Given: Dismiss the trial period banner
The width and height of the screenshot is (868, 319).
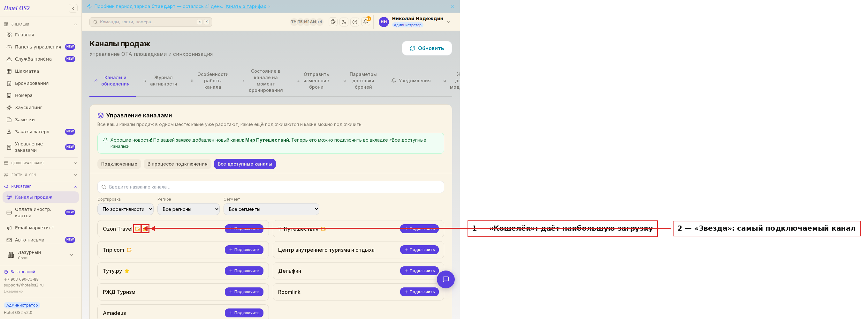Looking at the screenshot, I should tap(452, 6).
